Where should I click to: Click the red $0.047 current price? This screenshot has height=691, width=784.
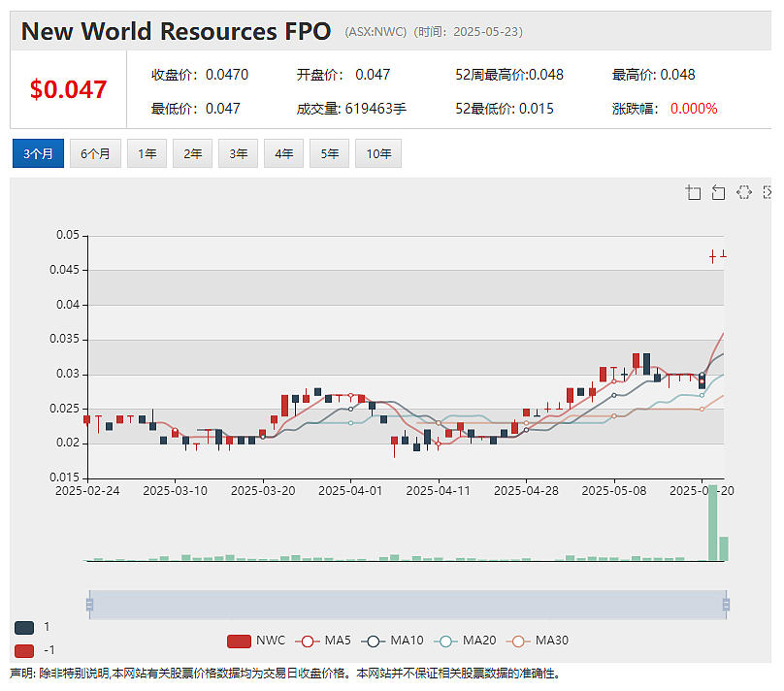tap(68, 89)
